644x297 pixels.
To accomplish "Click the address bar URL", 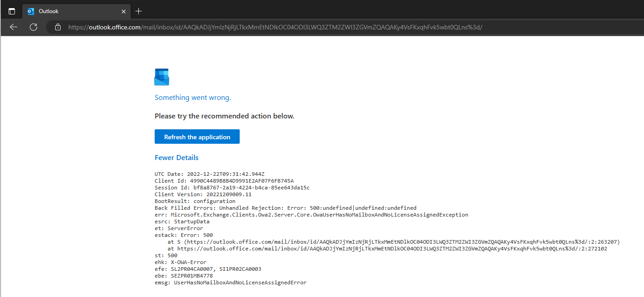I will pyautogui.click(x=275, y=27).
